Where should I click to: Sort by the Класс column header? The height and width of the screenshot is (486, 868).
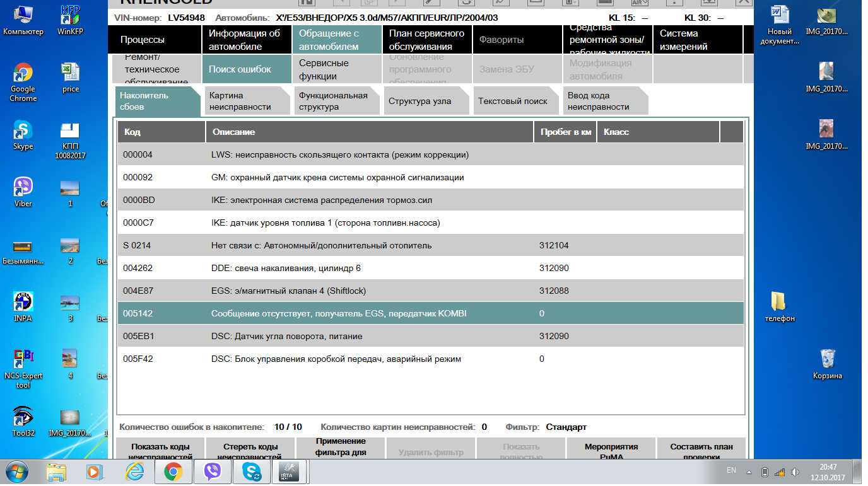(658, 132)
